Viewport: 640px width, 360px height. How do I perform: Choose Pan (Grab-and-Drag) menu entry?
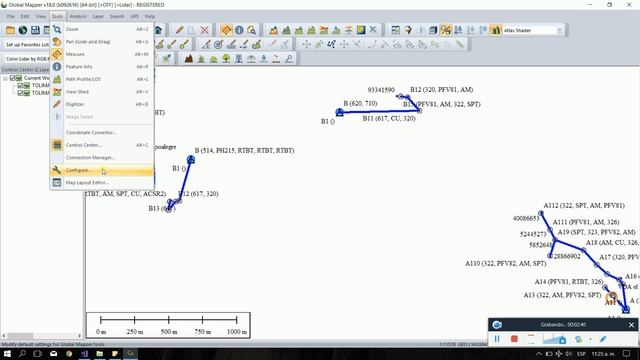102,42
